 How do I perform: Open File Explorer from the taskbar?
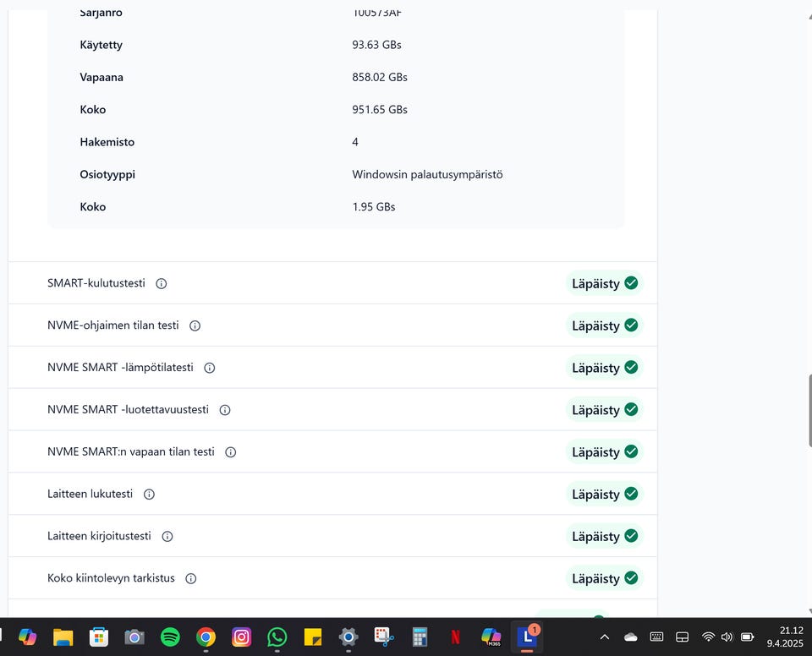[x=63, y=637]
